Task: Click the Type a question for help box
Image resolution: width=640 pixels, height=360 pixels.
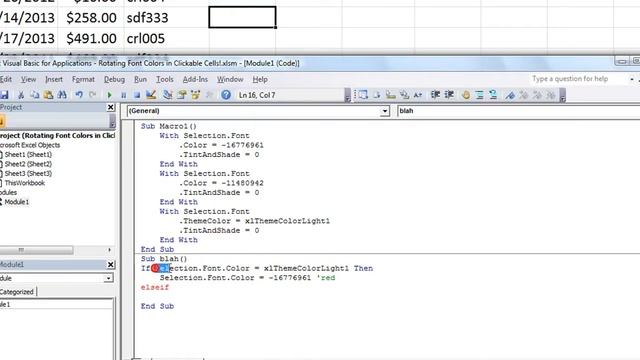Action: 579,79
